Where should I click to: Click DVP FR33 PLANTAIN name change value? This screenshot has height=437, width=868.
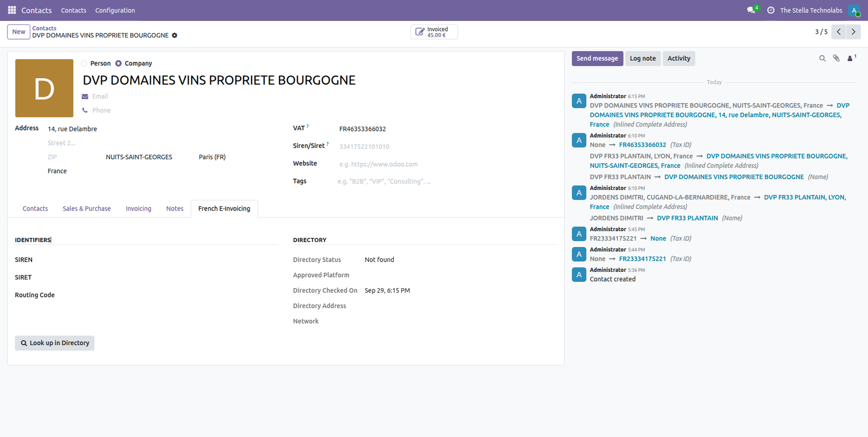tap(687, 218)
